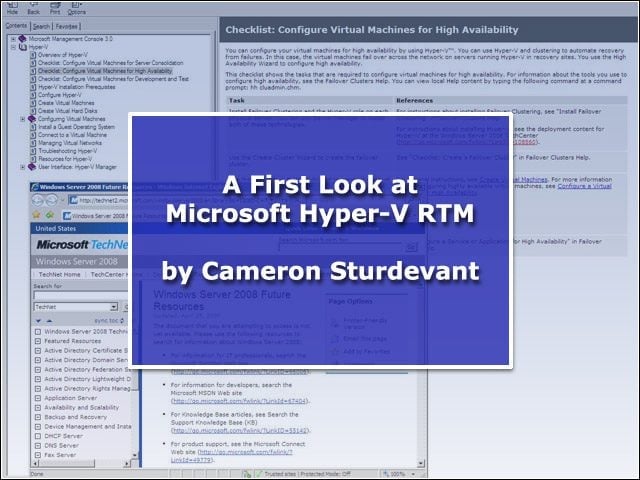This screenshot has height=480, width=640.
Task: Click the browser forward arrow button
Action: 51,200
